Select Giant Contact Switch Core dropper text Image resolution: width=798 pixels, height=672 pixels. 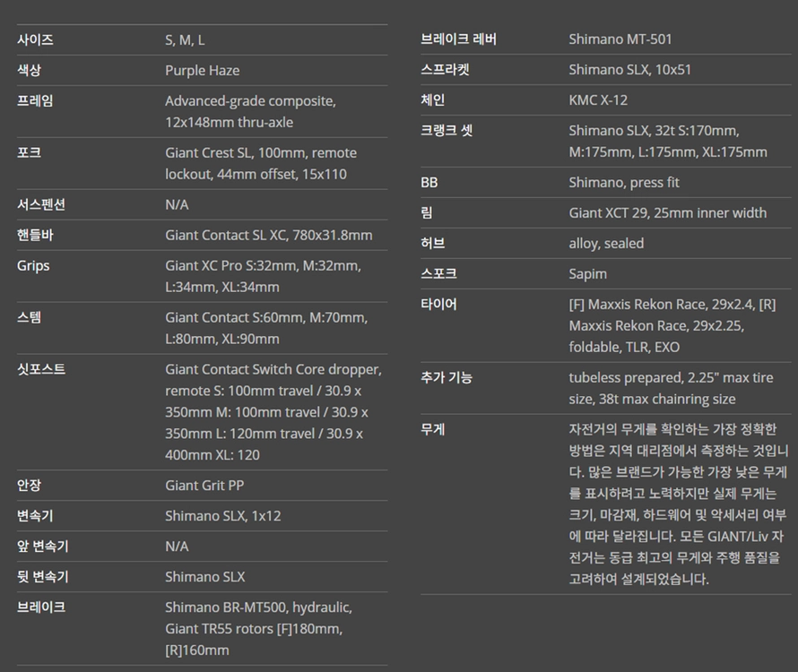pos(273,412)
